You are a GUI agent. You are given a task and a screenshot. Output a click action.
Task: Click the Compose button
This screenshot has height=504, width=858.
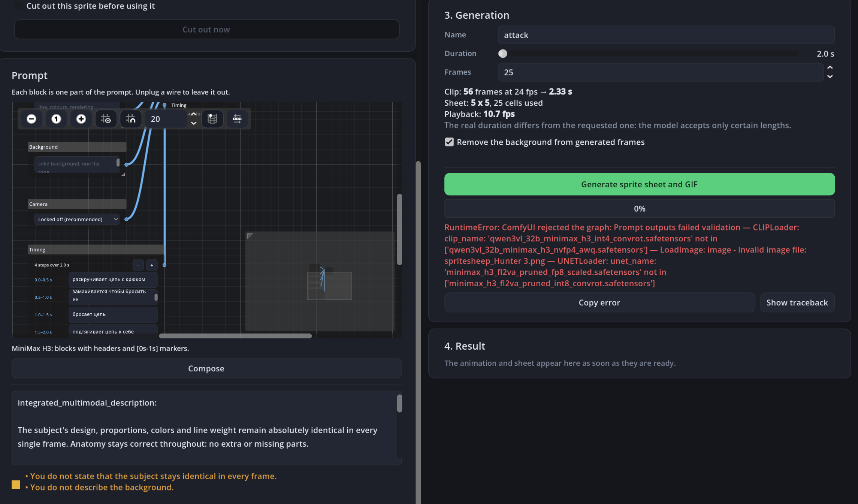pos(206,368)
